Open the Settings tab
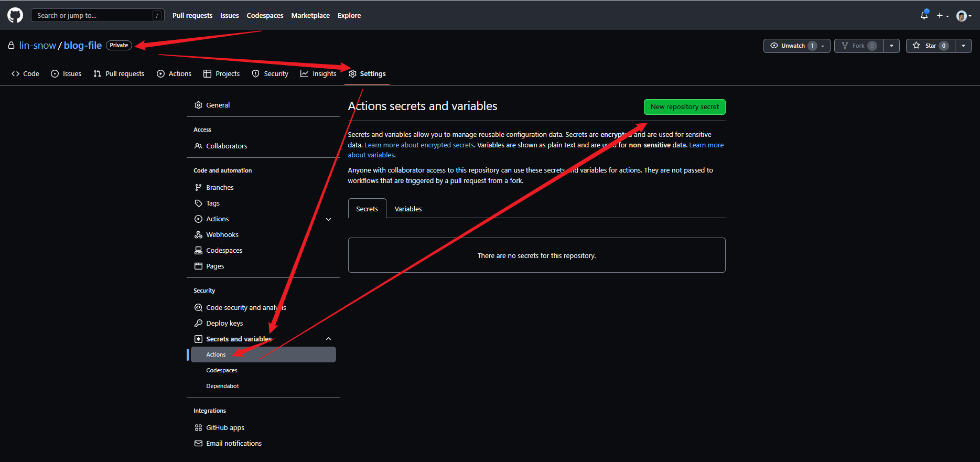This screenshot has height=462, width=980. coord(367,73)
